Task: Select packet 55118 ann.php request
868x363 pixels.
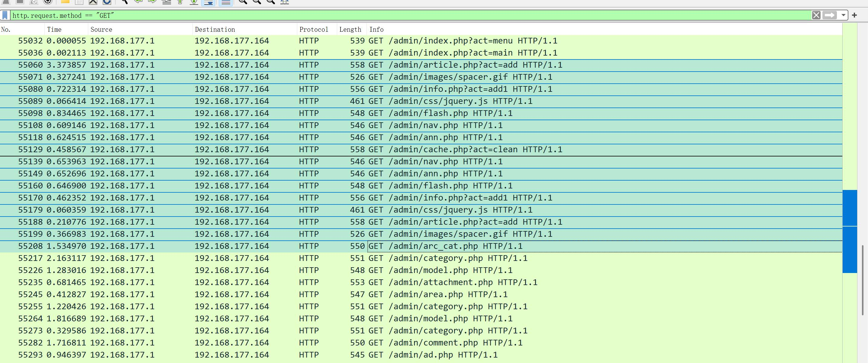Action: click(421, 138)
